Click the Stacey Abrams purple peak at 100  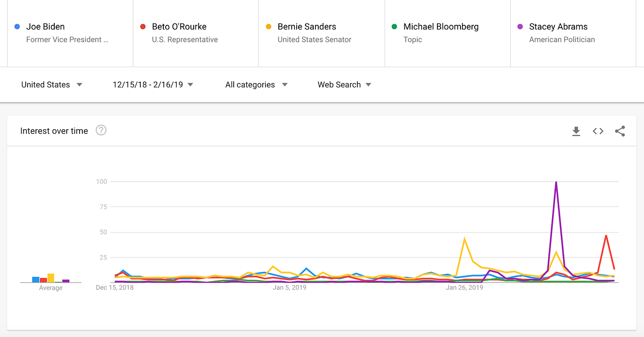coord(556,183)
